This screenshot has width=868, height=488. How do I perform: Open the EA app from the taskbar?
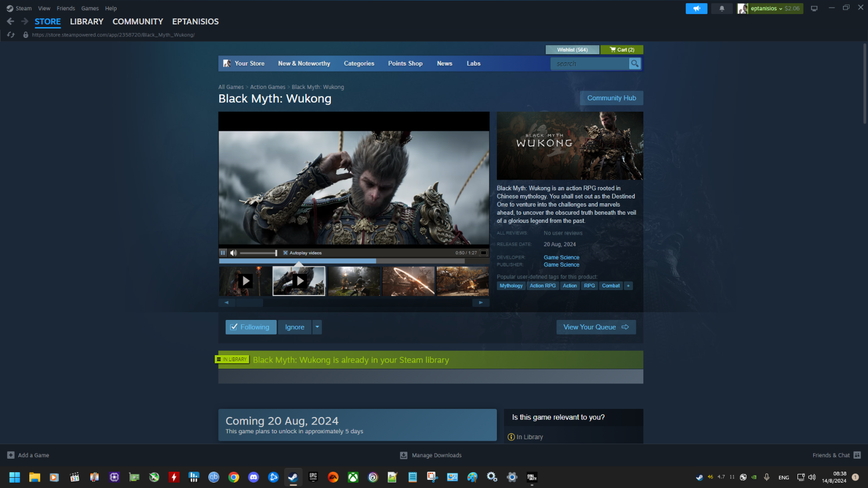click(333, 477)
